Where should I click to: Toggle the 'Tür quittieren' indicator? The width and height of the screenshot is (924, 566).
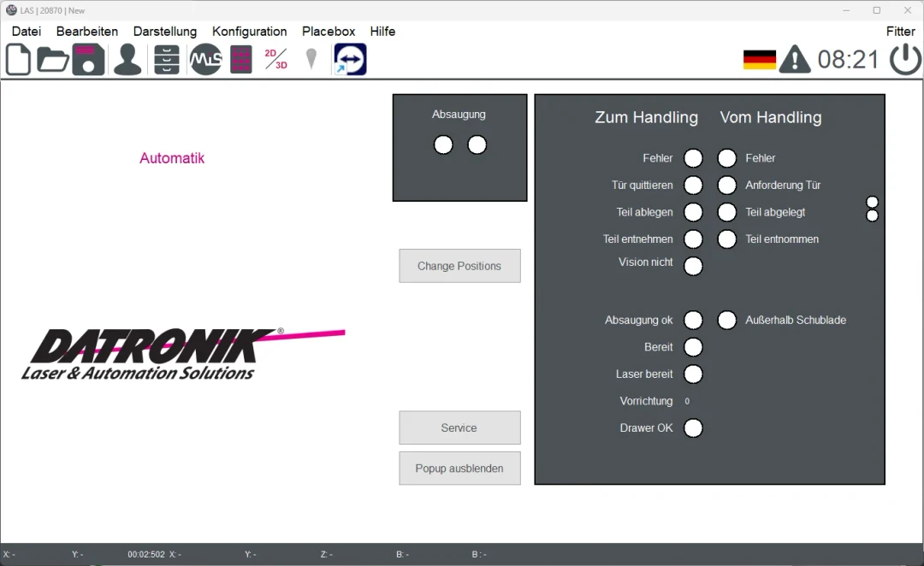(x=694, y=186)
